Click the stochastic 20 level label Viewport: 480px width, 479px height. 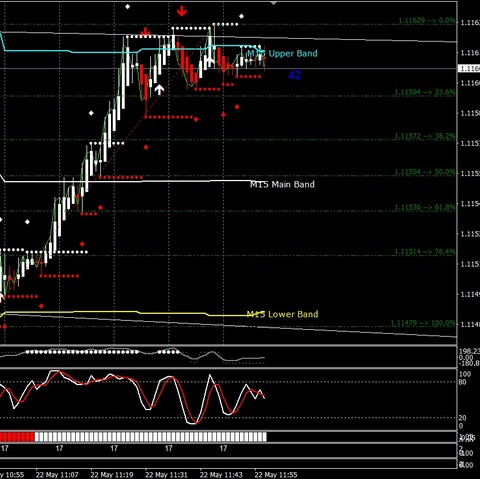[463, 418]
